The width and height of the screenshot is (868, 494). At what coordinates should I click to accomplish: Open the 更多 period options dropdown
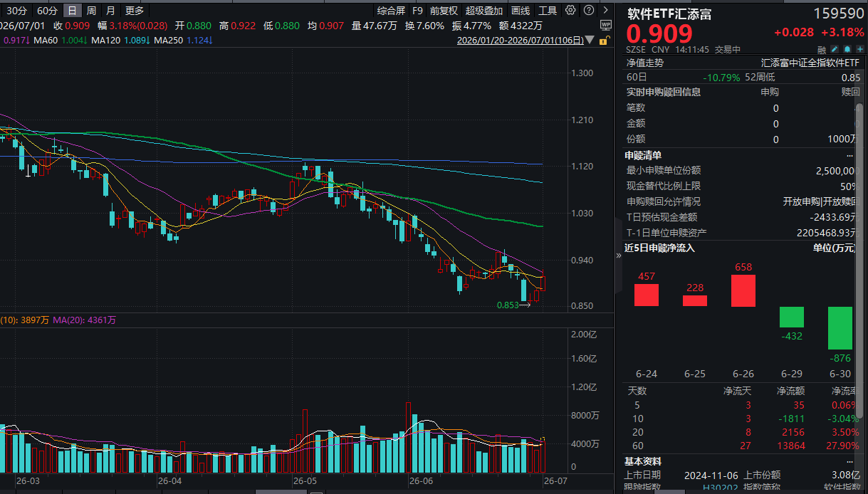pos(134,11)
